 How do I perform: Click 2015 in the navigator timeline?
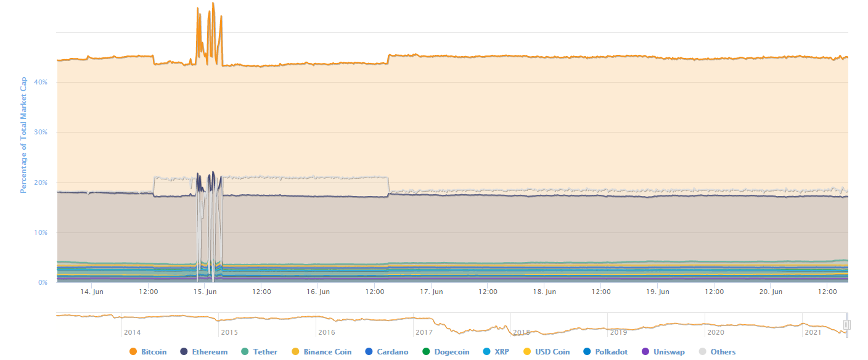click(229, 332)
